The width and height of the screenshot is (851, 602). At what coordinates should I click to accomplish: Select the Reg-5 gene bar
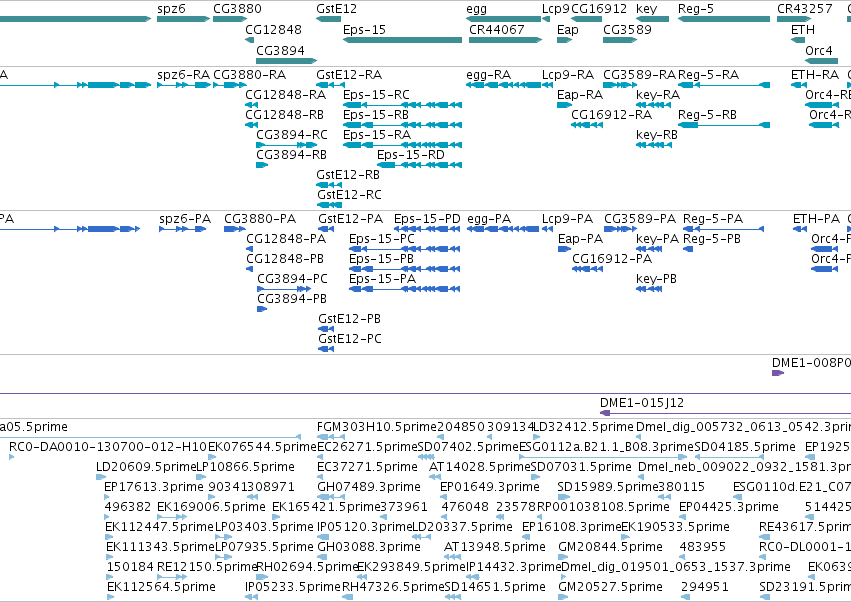724,19
